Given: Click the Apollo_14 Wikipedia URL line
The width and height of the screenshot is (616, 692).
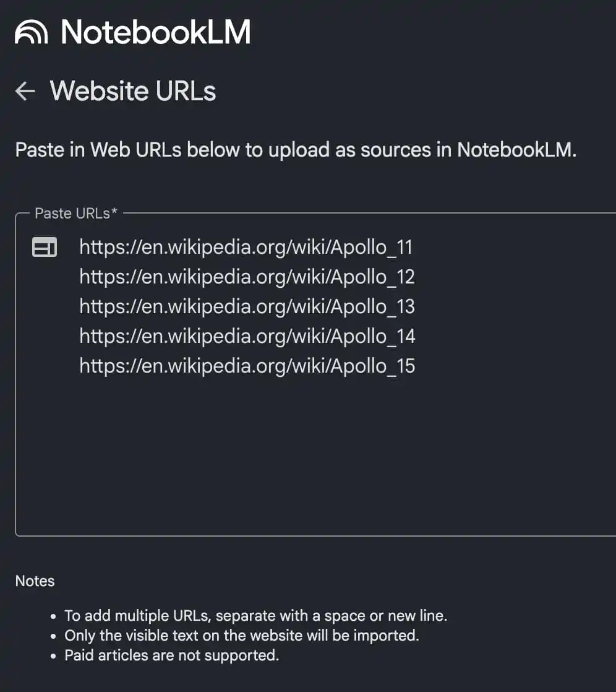Looking at the screenshot, I should (x=247, y=336).
